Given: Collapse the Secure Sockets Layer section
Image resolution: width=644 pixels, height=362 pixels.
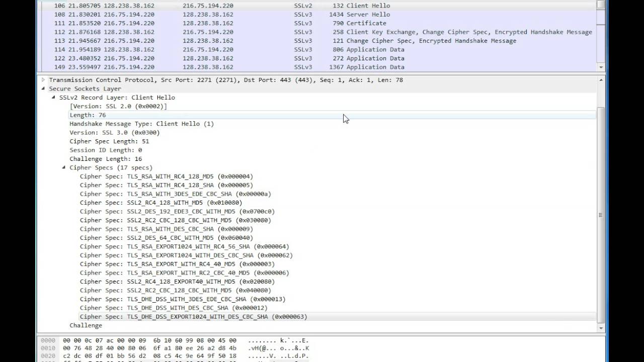Looking at the screenshot, I should pos(43,88).
